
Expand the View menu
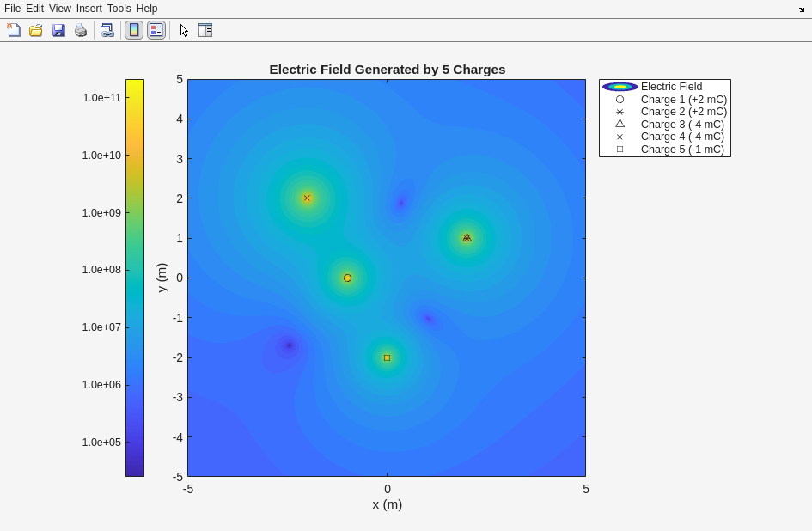click(x=60, y=9)
